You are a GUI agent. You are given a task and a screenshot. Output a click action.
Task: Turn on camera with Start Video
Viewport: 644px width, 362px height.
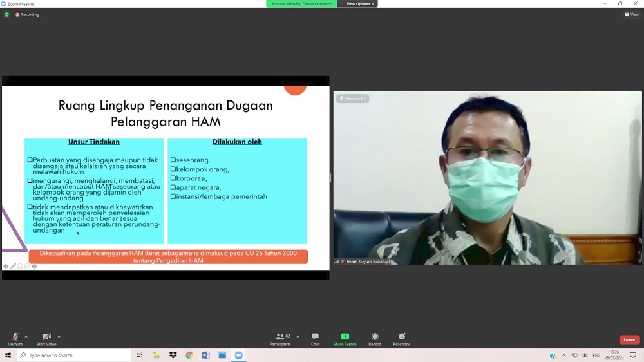[x=46, y=339]
